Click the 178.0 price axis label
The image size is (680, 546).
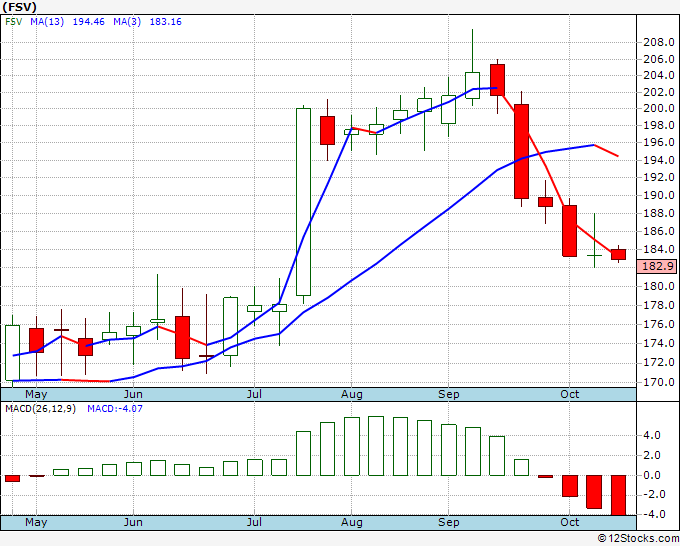[658, 305]
